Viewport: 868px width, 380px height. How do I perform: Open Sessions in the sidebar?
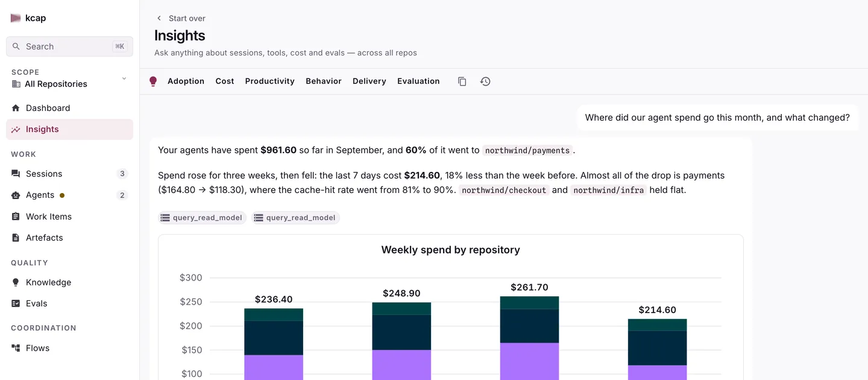[x=69, y=174]
